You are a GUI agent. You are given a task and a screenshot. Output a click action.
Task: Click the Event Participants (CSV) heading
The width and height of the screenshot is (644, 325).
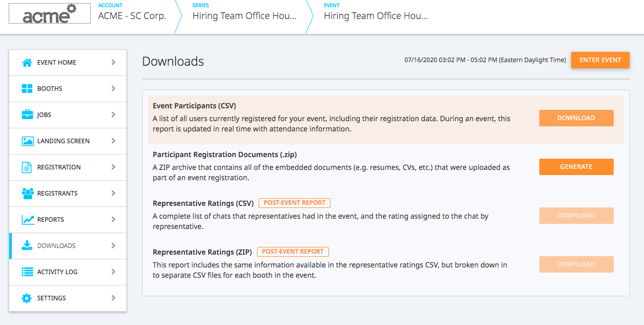tap(194, 106)
